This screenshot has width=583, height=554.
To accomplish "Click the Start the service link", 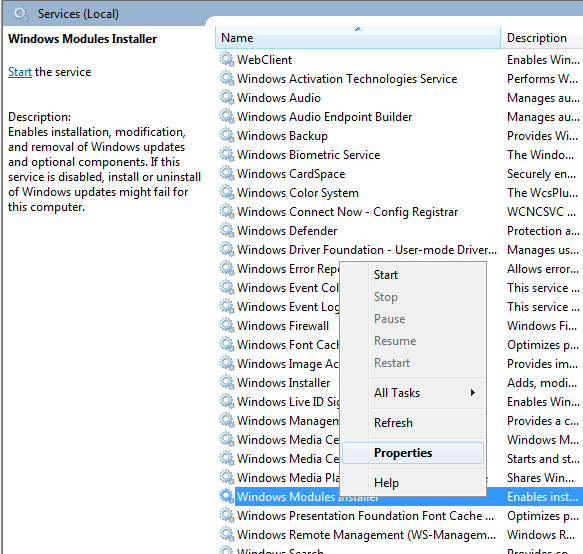I will click(x=20, y=72).
